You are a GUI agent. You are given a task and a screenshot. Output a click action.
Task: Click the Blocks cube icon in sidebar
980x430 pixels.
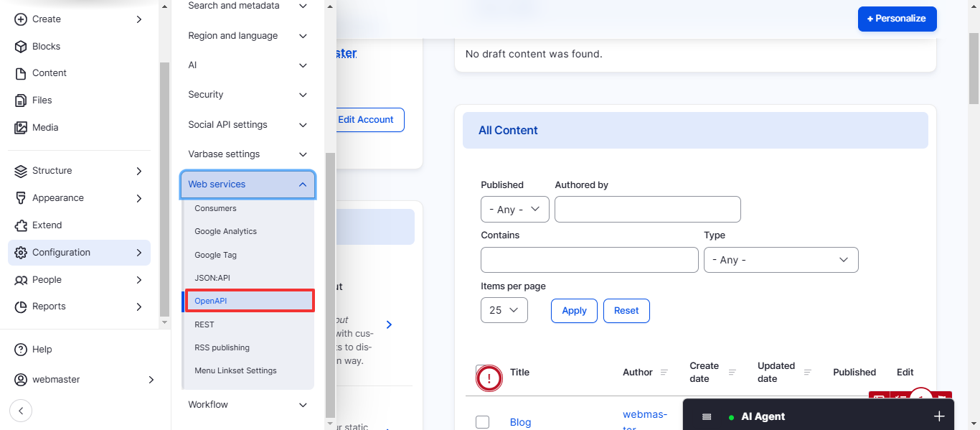point(20,47)
